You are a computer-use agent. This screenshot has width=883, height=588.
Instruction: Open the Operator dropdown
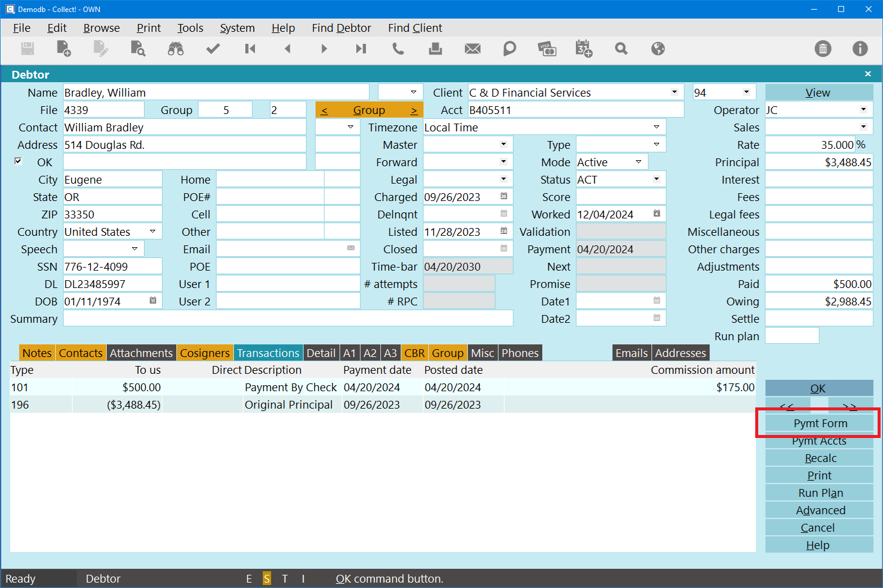coord(863,110)
